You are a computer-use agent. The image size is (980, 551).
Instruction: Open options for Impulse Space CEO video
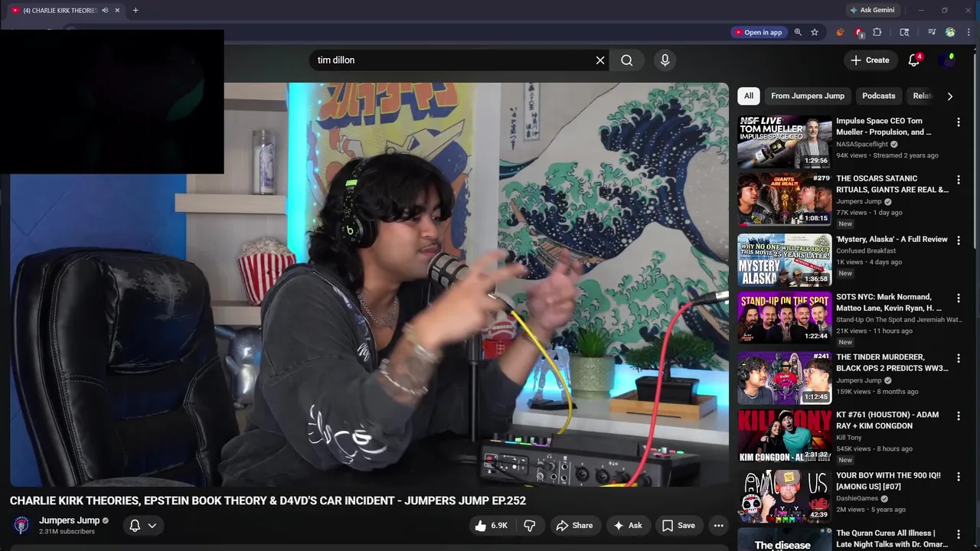tap(958, 122)
